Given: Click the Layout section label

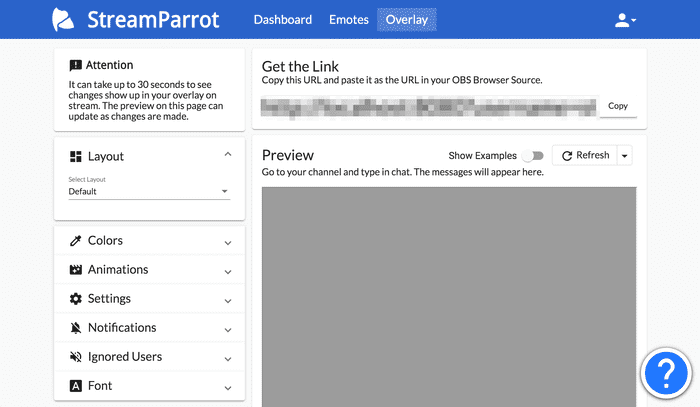Looking at the screenshot, I should point(106,157).
